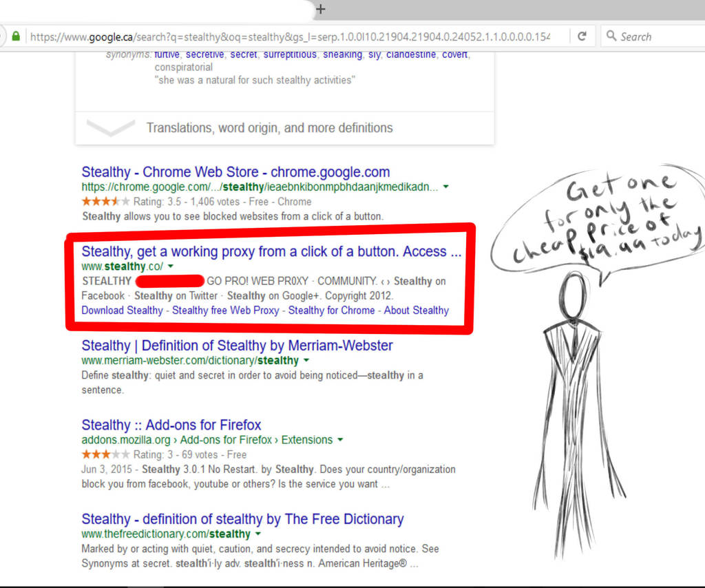
Task: Click the 'Copyright 2012.' snippet text
Action: coord(359,296)
